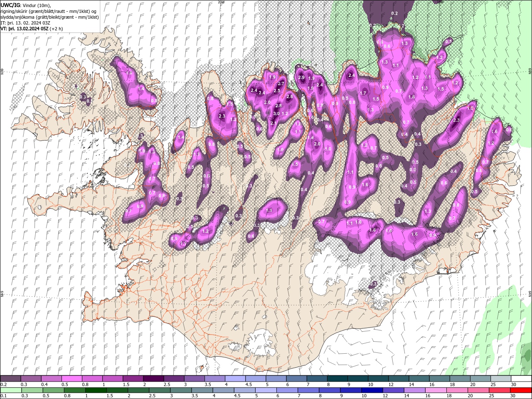Select the 2.9 snowfall value on the map

coord(301,77)
